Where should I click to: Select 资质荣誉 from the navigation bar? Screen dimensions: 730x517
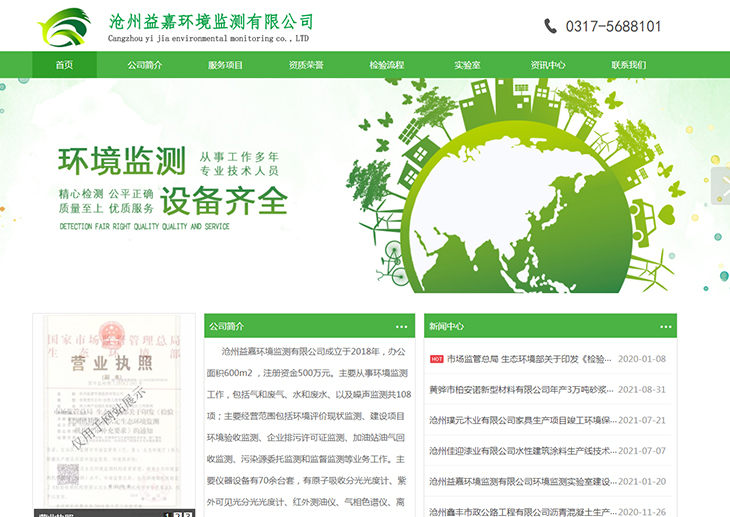pyautogui.click(x=306, y=65)
